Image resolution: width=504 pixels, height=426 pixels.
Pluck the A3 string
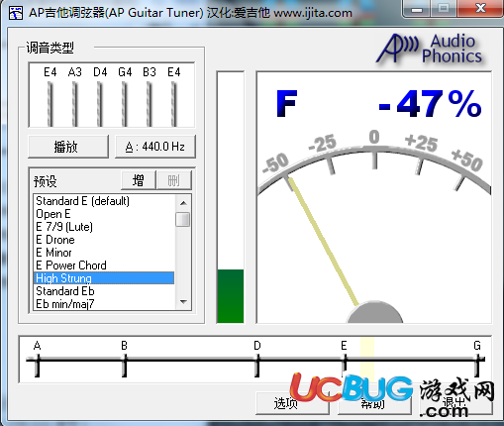(75, 103)
